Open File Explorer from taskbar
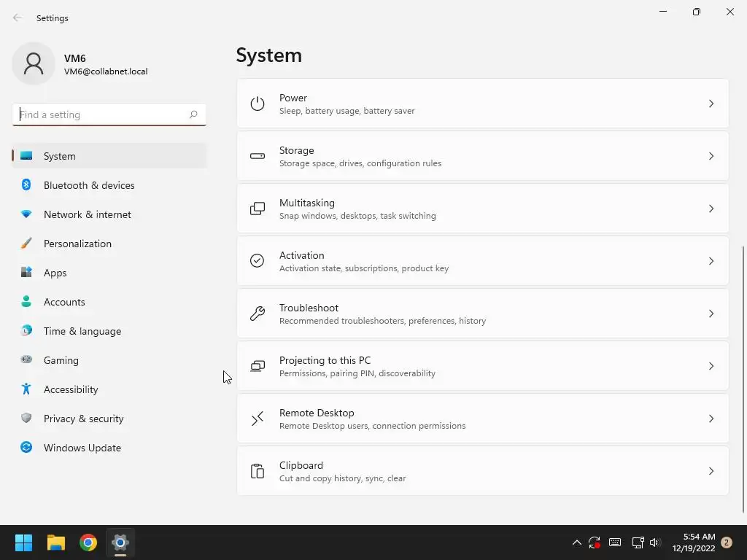The width and height of the screenshot is (747, 560). point(55,542)
